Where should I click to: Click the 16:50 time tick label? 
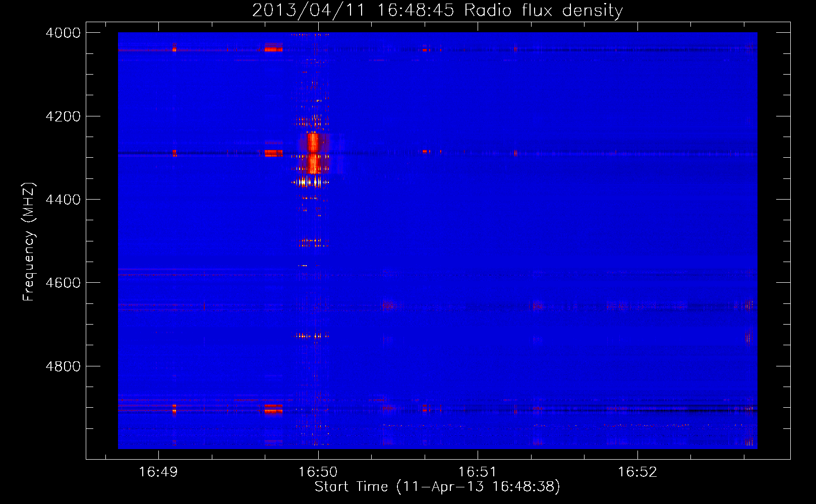[318, 472]
